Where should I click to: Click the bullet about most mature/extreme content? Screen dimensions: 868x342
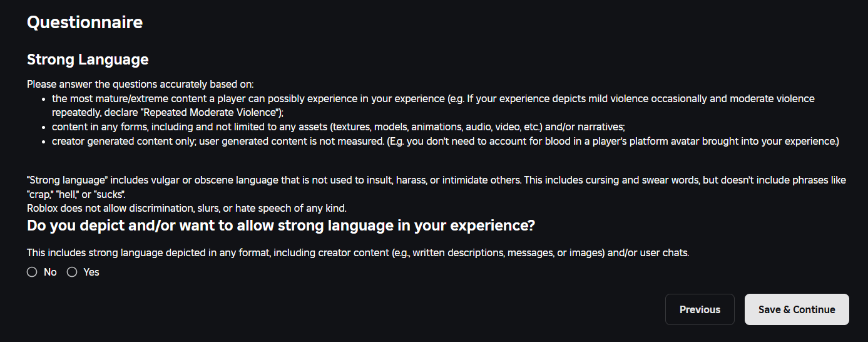click(x=433, y=105)
